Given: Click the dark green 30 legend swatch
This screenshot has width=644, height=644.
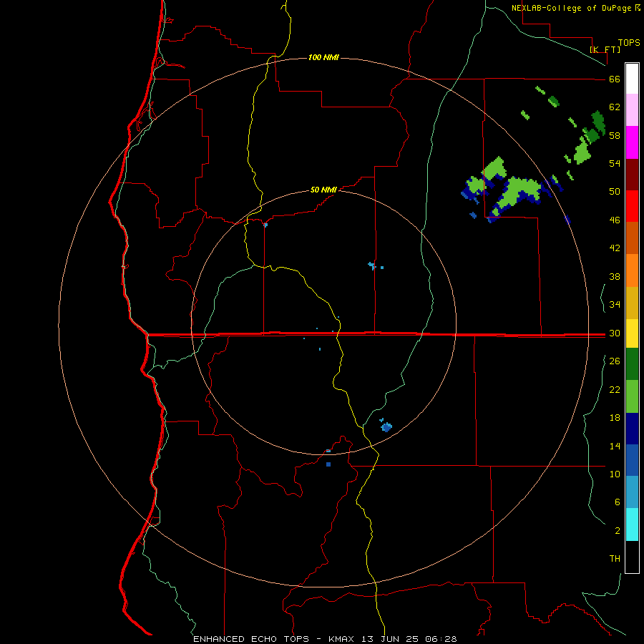Looking at the screenshot, I should [x=632, y=364].
